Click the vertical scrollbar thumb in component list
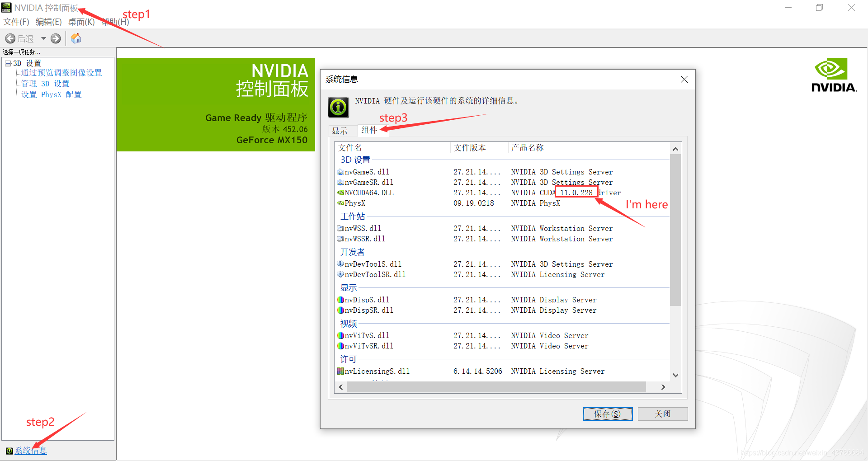 tap(675, 230)
